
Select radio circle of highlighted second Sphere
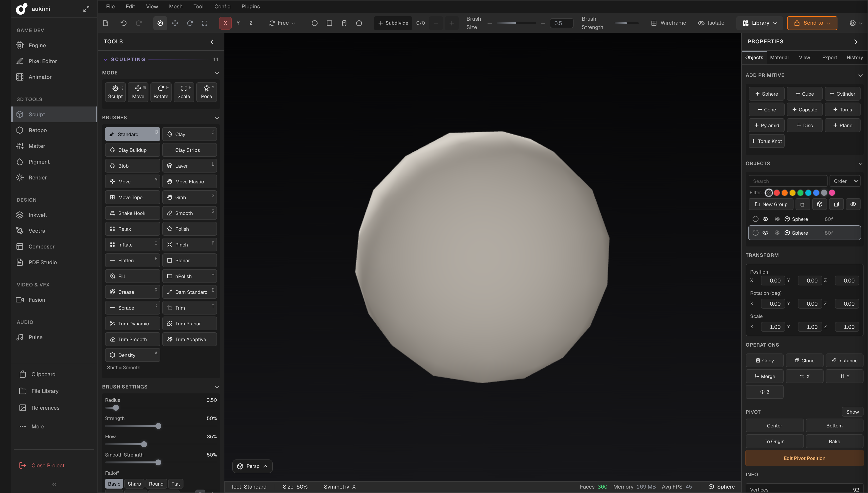click(x=756, y=233)
